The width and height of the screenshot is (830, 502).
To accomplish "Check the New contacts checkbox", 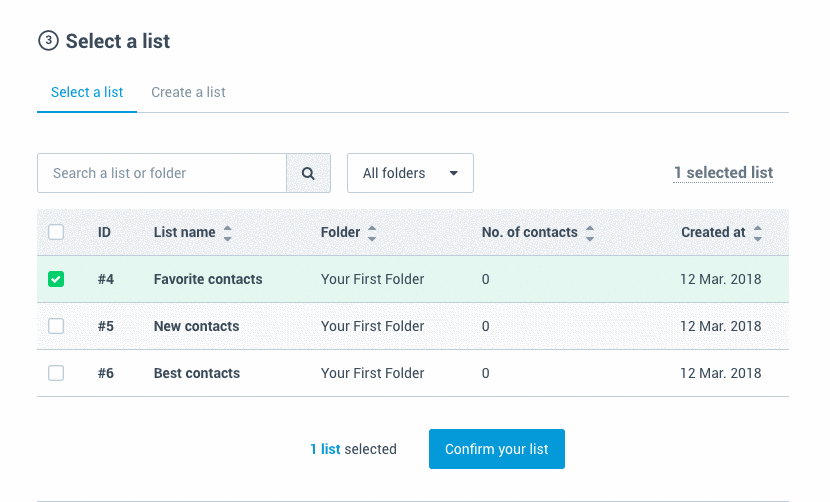I will coord(56,326).
